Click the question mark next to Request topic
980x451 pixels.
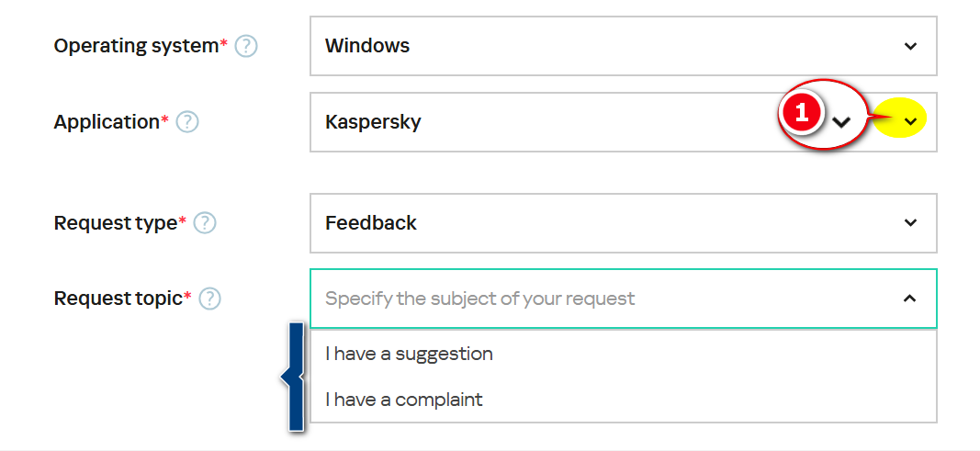[210, 299]
